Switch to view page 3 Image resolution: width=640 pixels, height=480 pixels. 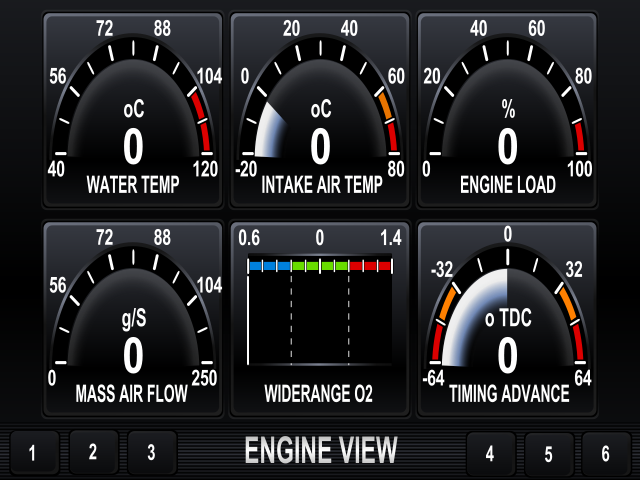(152, 453)
